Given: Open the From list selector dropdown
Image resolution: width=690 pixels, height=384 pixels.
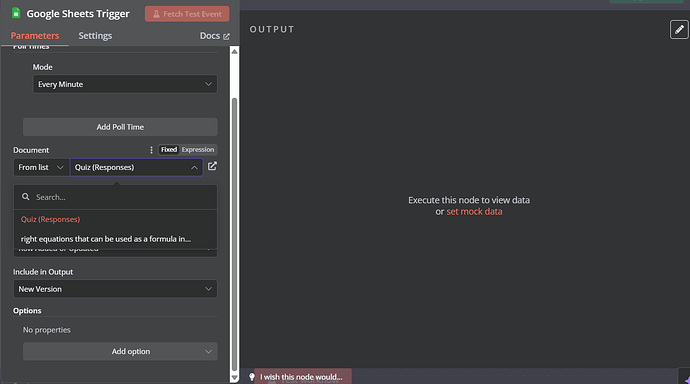Looking at the screenshot, I should [41, 167].
